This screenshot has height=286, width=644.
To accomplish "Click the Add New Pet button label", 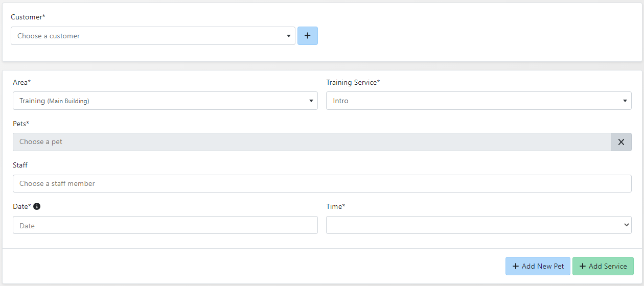I will pyautogui.click(x=543, y=266).
